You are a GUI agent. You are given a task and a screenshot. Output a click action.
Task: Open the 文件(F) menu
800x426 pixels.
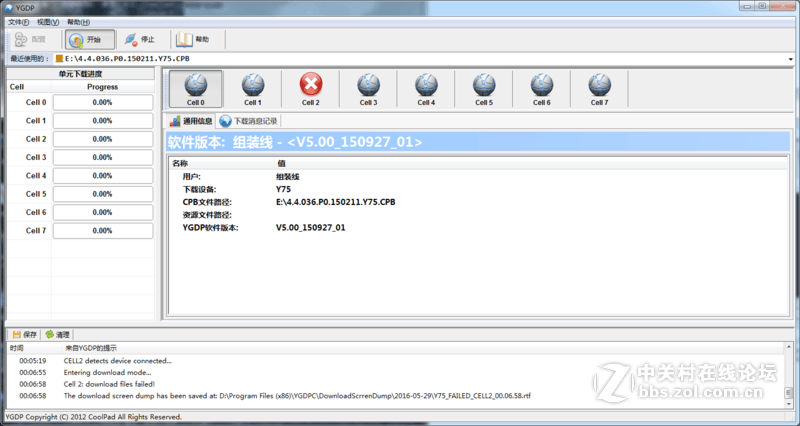18,22
